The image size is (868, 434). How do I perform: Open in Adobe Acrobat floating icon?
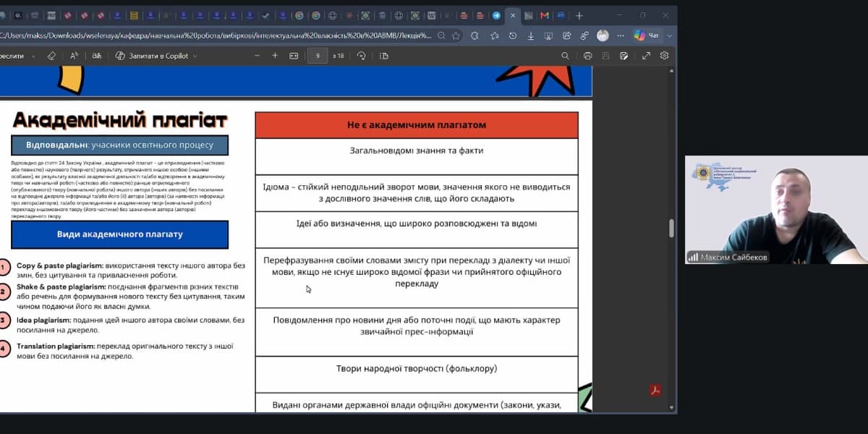tap(655, 391)
